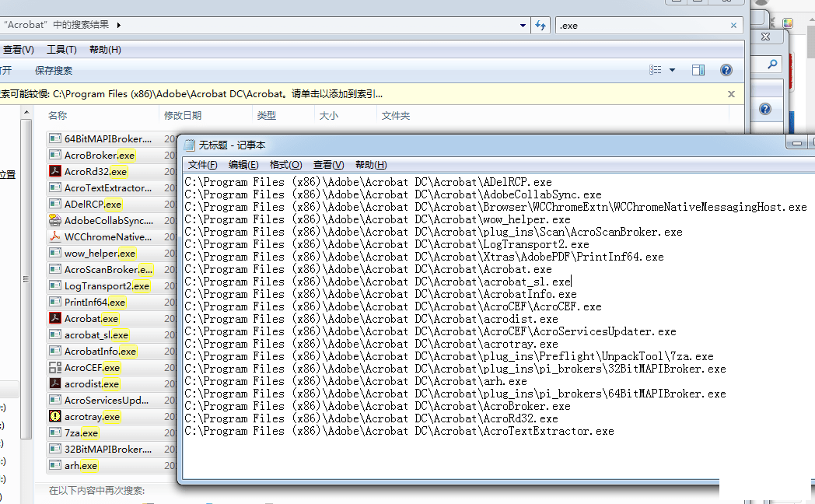Screen dimensions: 815x504
Task: Click the Explorer address bar path
Action: coord(56,25)
